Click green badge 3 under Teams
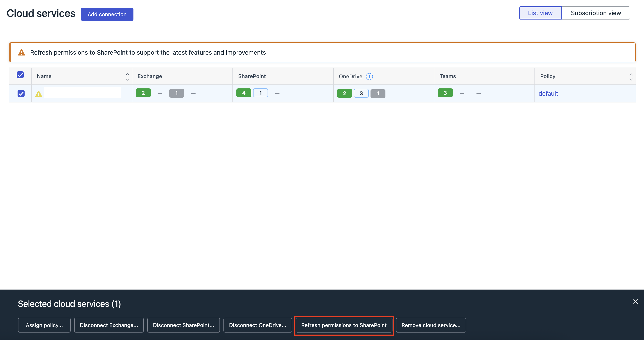The image size is (644, 340). coord(445,93)
